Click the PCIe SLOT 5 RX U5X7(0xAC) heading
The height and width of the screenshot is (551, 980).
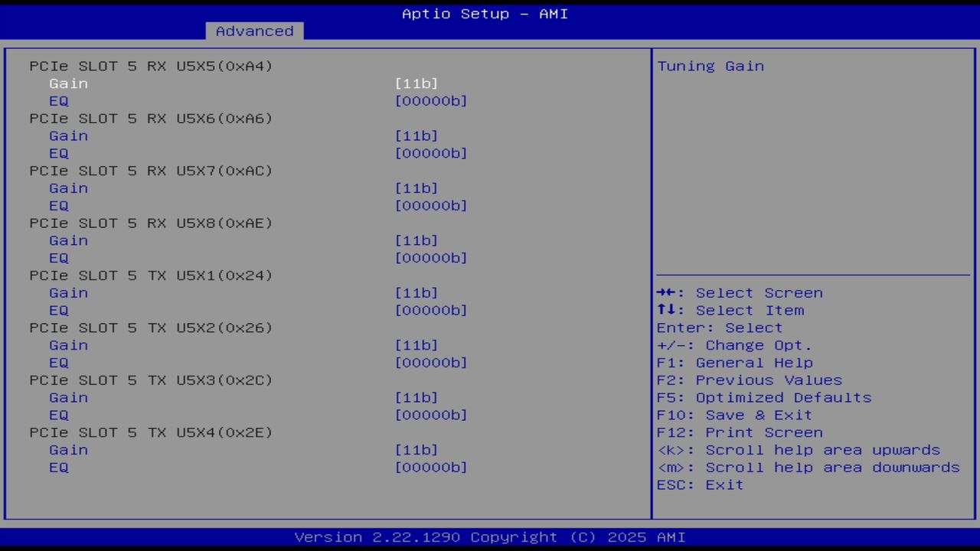[152, 171]
